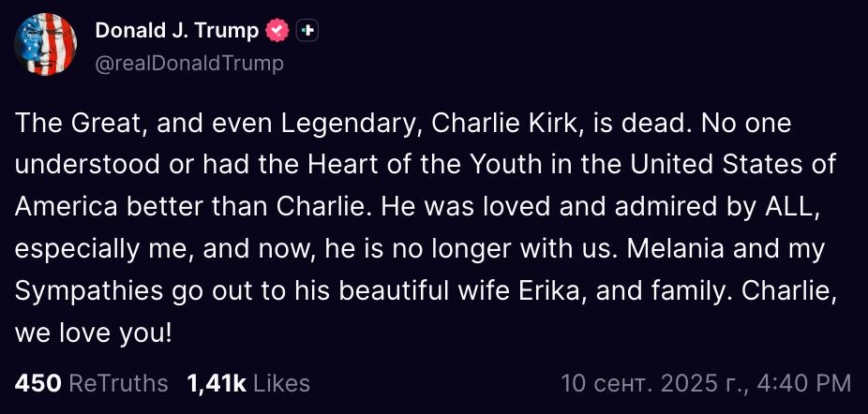
Task: Click the Likes label
Action: pyautogui.click(x=282, y=384)
